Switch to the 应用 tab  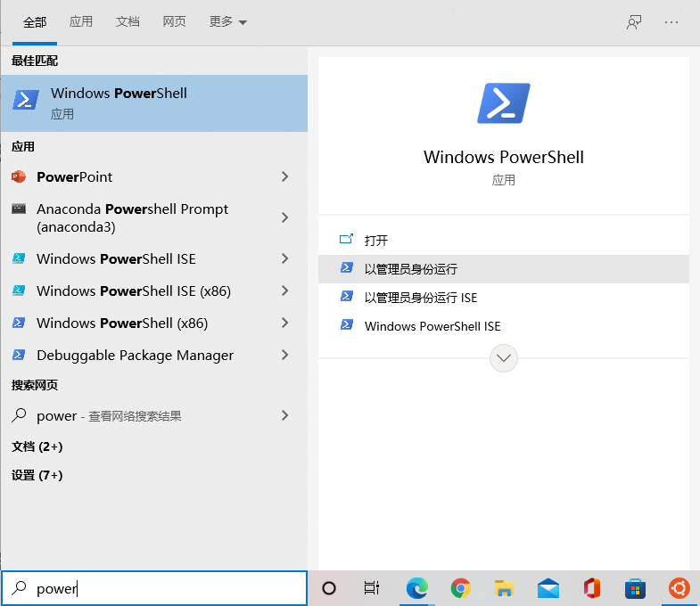tap(81, 22)
